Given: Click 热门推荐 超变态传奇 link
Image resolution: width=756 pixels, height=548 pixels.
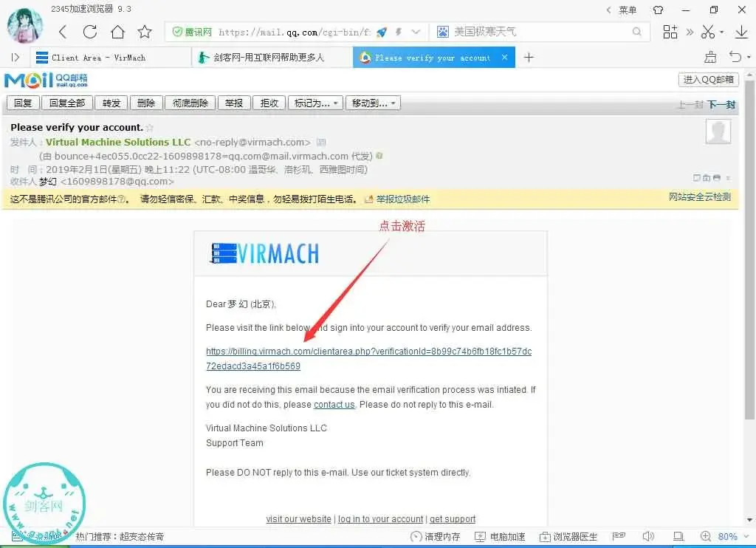Looking at the screenshot, I should pos(120,536).
